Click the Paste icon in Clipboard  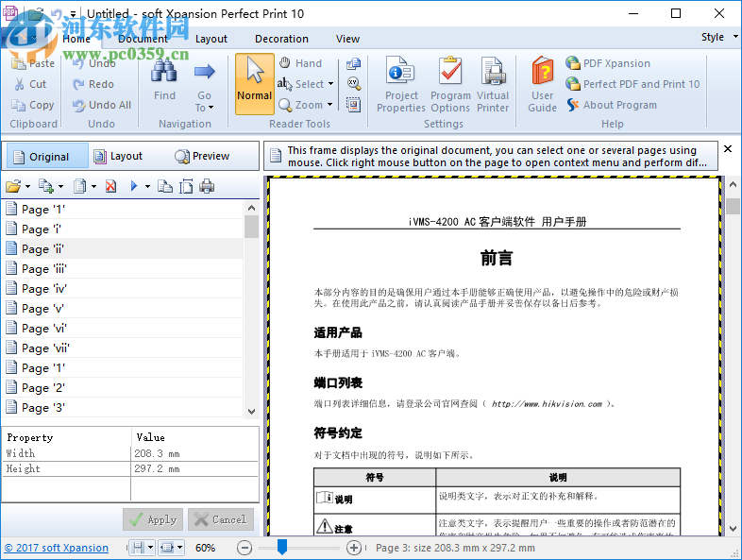tap(19, 63)
